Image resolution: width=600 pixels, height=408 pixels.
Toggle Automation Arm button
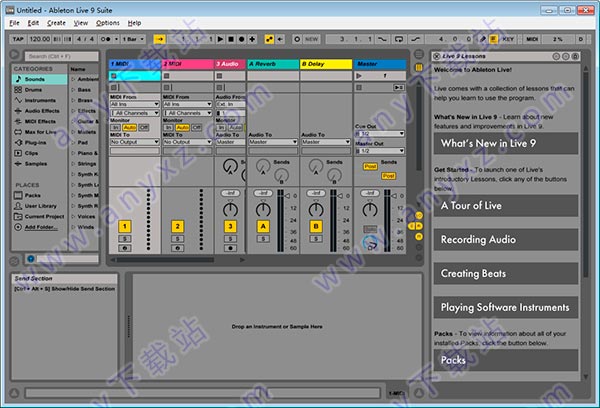tap(269, 39)
